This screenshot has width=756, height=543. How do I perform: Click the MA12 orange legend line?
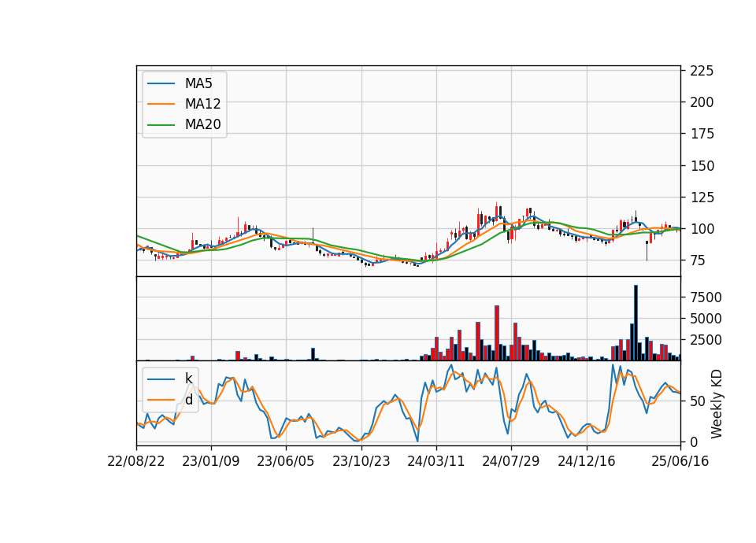point(161,104)
